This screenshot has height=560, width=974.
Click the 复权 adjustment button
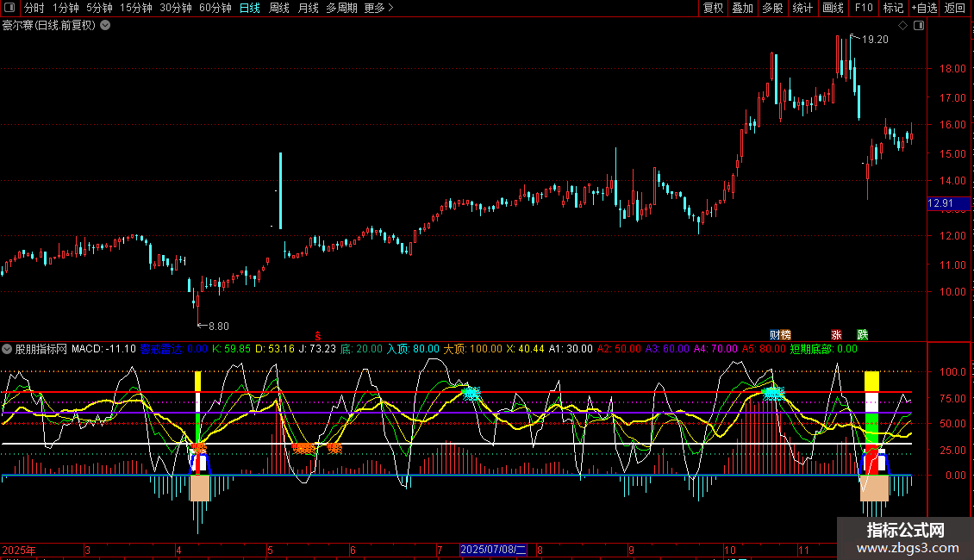[x=713, y=8]
